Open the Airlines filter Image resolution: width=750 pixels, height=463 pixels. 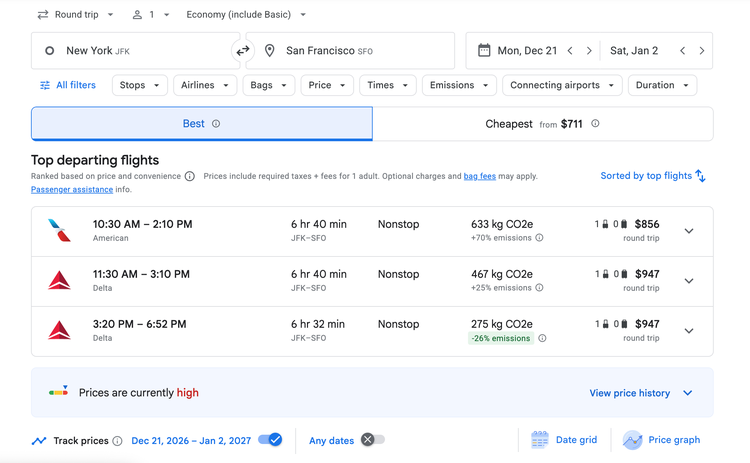point(205,85)
